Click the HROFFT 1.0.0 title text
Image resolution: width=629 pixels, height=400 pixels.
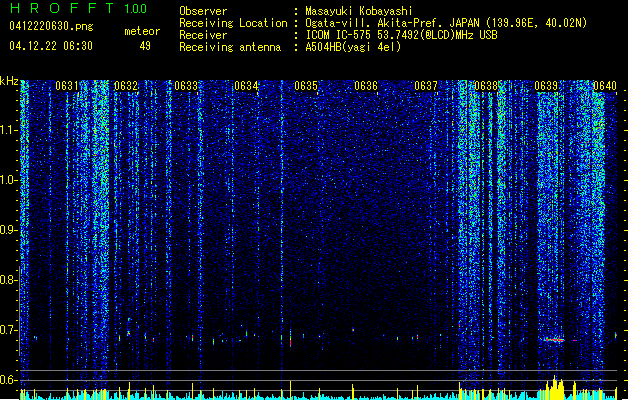[x=79, y=8]
